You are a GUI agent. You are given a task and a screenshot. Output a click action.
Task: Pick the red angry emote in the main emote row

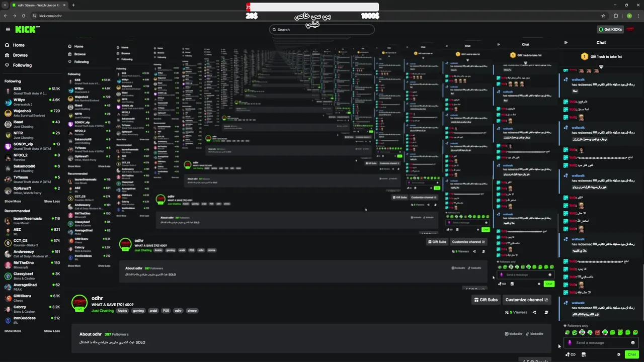click(x=597, y=332)
